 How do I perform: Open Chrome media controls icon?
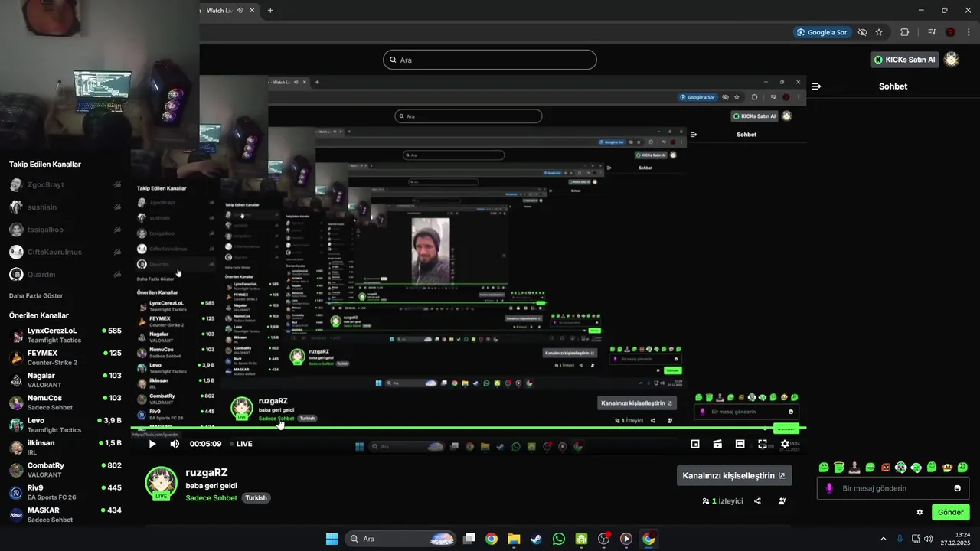[x=932, y=32]
